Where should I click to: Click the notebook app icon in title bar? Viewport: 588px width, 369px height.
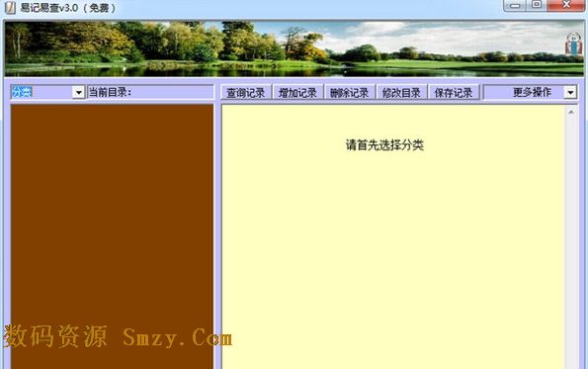[x=10, y=8]
